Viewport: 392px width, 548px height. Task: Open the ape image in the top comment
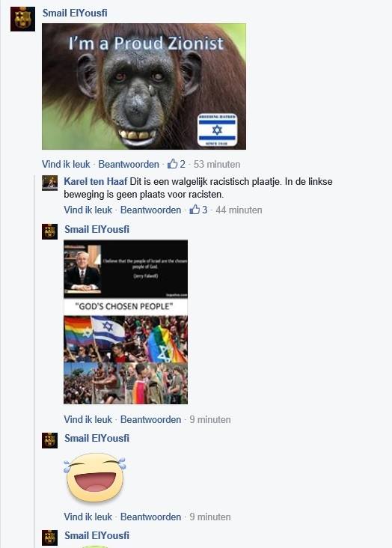pos(144,86)
